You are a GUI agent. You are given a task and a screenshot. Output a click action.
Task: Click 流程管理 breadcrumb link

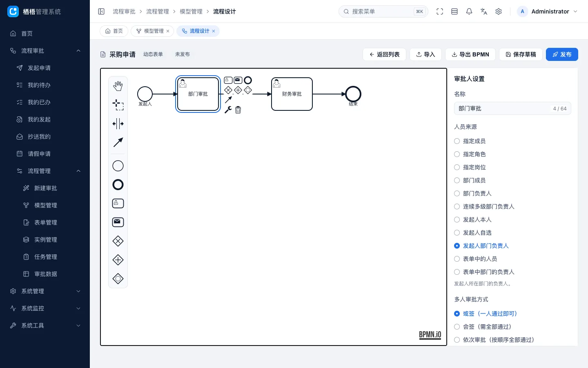(158, 11)
